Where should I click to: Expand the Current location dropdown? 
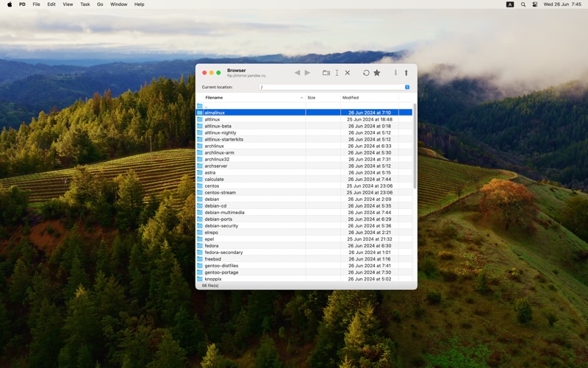(407, 87)
